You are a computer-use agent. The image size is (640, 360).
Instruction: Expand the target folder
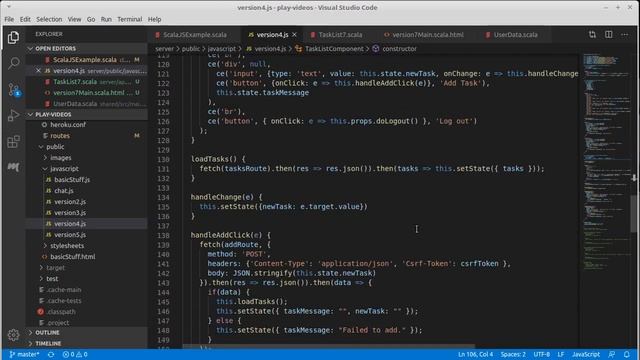56,268
